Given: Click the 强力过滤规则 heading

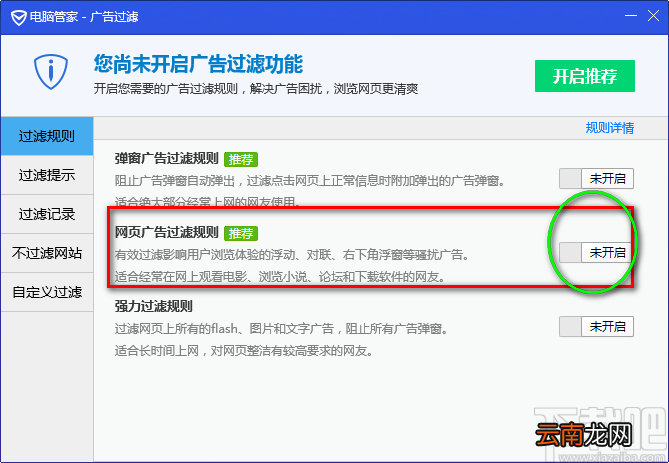Looking at the screenshot, I should tap(154, 306).
